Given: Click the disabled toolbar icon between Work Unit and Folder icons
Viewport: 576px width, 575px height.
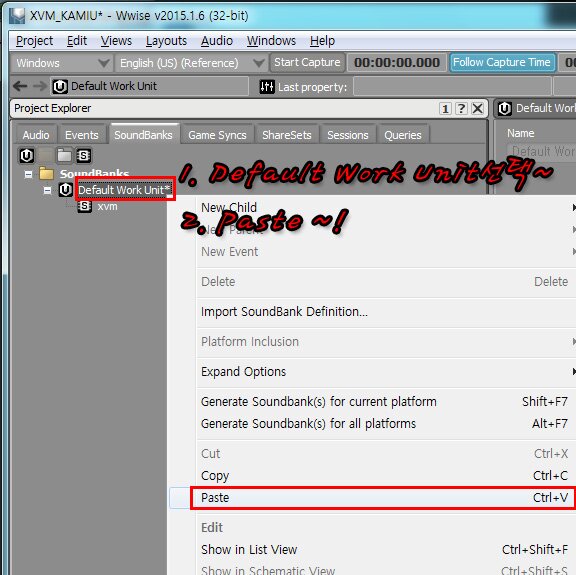Looking at the screenshot, I should click(x=46, y=155).
